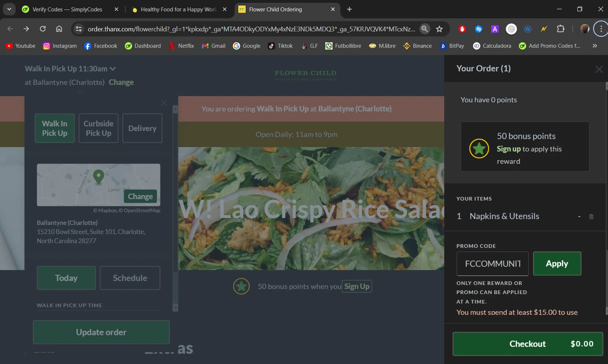Expand the Walk In Pick Up 11:30am dropdown
The image size is (608, 364).
pyautogui.click(x=70, y=69)
